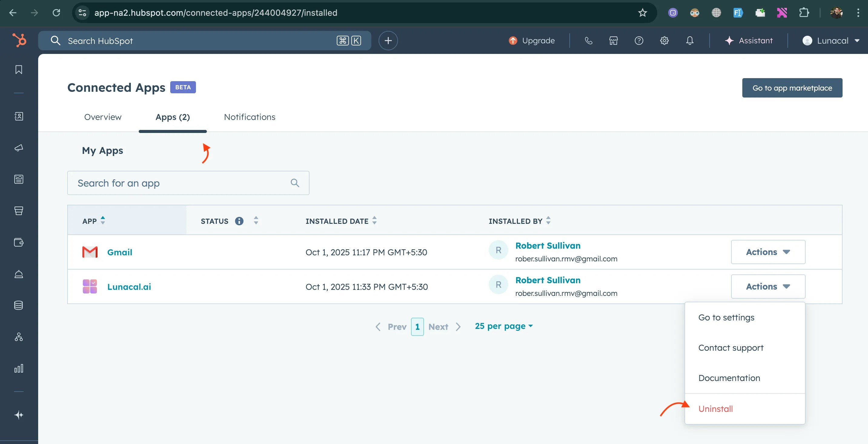Open the 25 per page dropdown
868x444 pixels.
pyautogui.click(x=504, y=326)
